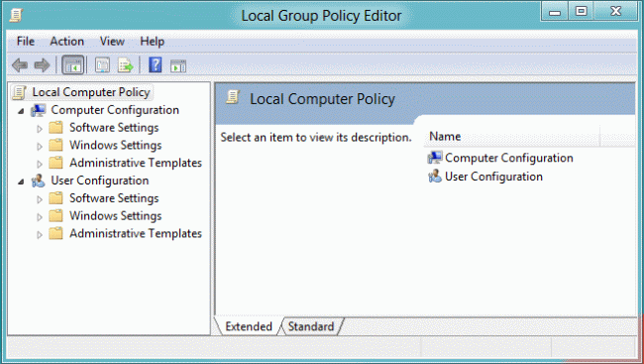The image size is (644, 364).
Task: Click Windows Settings label under Computer Configuration
Action: click(x=115, y=145)
